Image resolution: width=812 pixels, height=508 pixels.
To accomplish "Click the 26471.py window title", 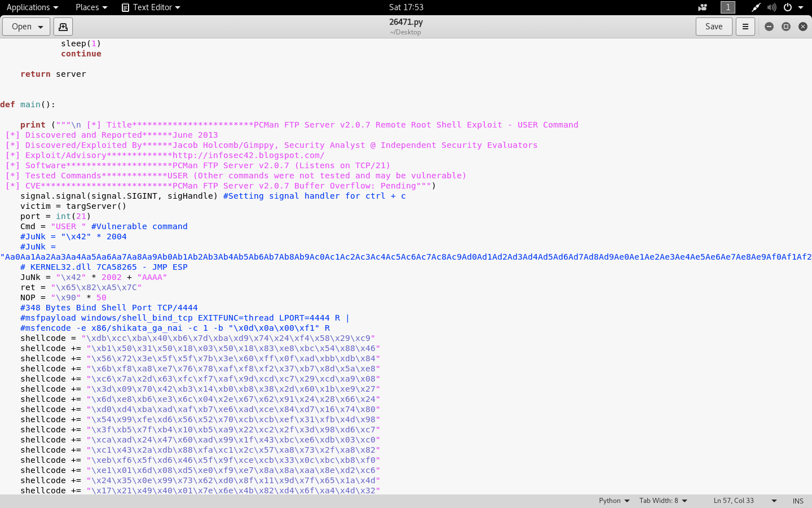I will coord(406,22).
